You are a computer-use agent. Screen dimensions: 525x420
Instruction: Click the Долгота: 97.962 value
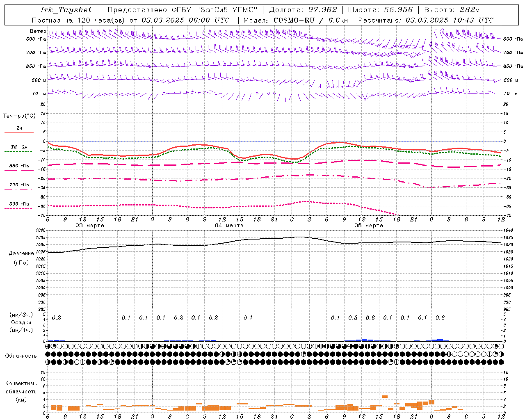(x=303, y=10)
